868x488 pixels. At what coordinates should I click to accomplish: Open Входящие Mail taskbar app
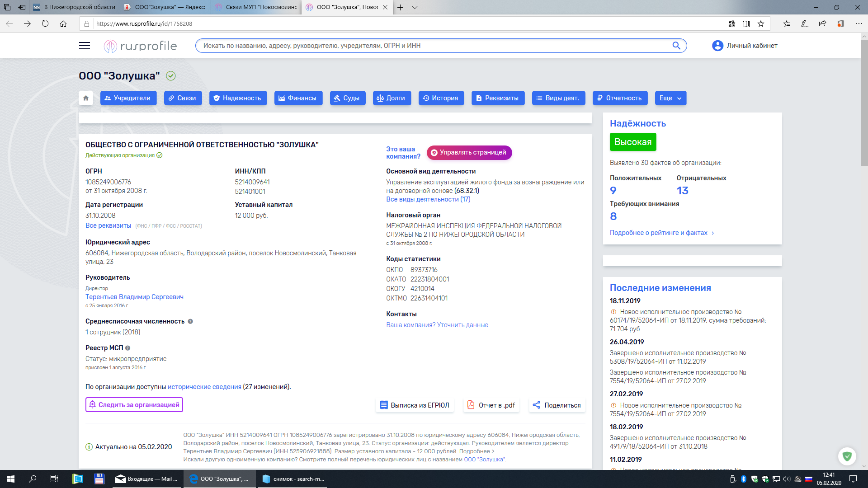[x=147, y=479]
